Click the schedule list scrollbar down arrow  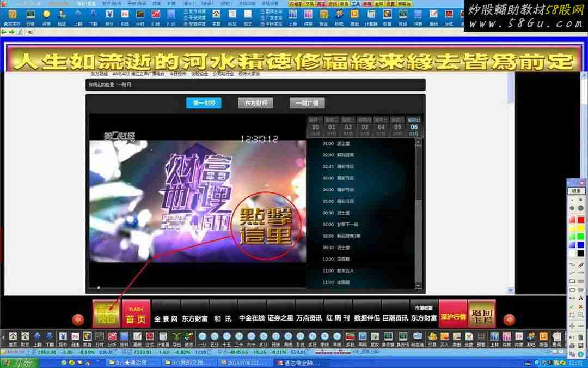point(419,285)
